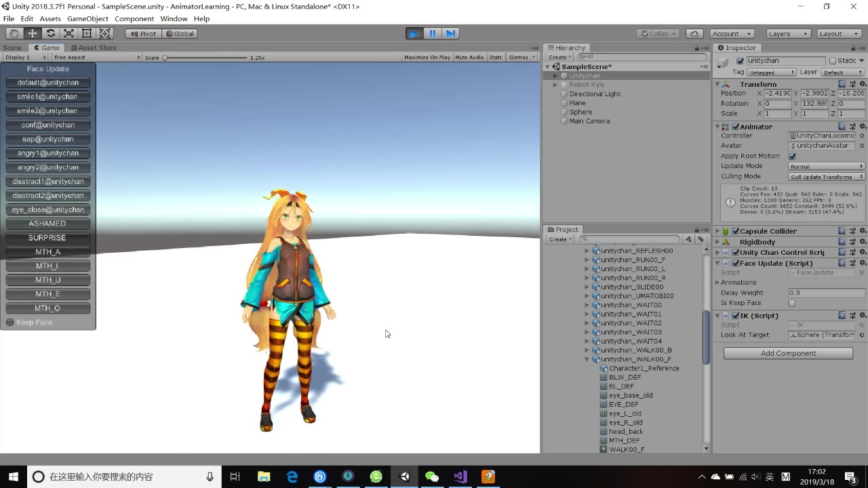Open the Account dropdown
868x488 pixels.
click(x=732, y=33)
